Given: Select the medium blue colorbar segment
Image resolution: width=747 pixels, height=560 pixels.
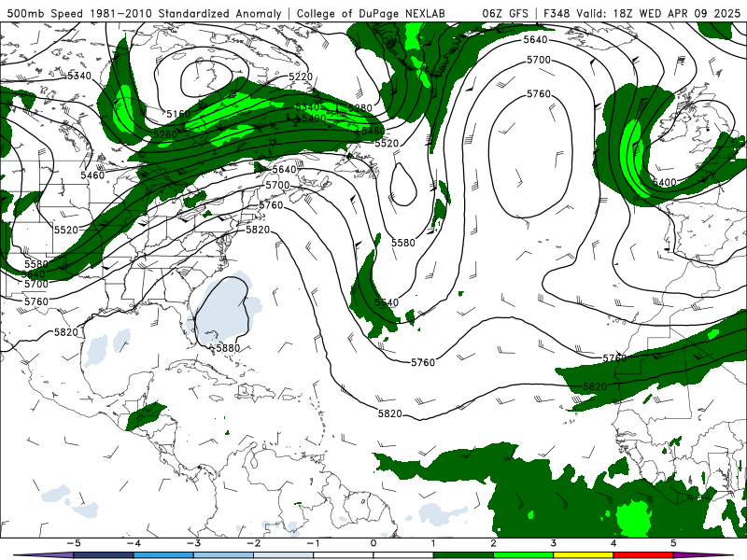Looking at the screenshot, I should pos(163,555).
